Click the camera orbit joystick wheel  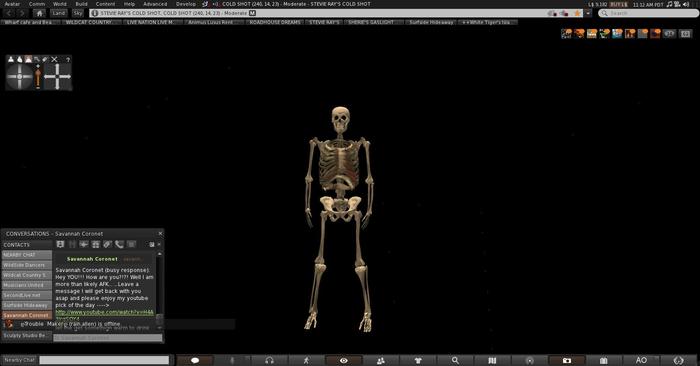point(20,76)
